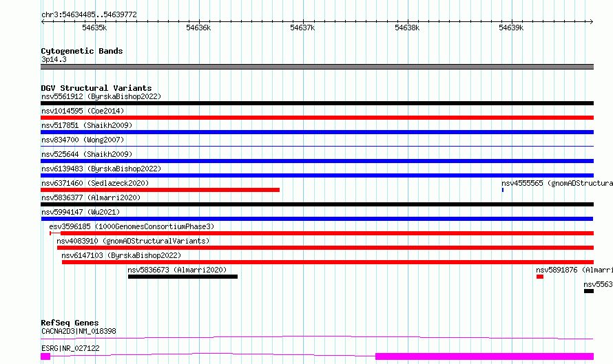Select nsv6139483 (ByrskaBishop2022) blue bar

(x=317, y=175)
